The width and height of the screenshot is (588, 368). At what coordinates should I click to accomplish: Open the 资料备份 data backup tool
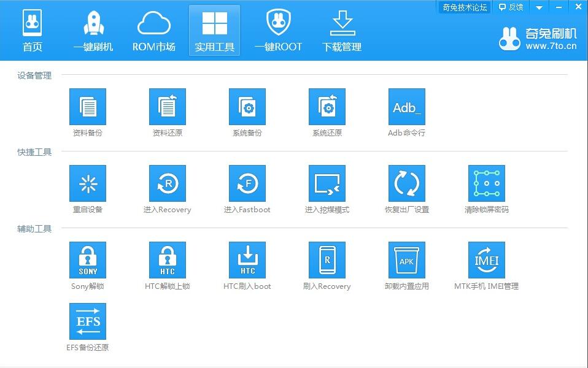coord(87,107)
